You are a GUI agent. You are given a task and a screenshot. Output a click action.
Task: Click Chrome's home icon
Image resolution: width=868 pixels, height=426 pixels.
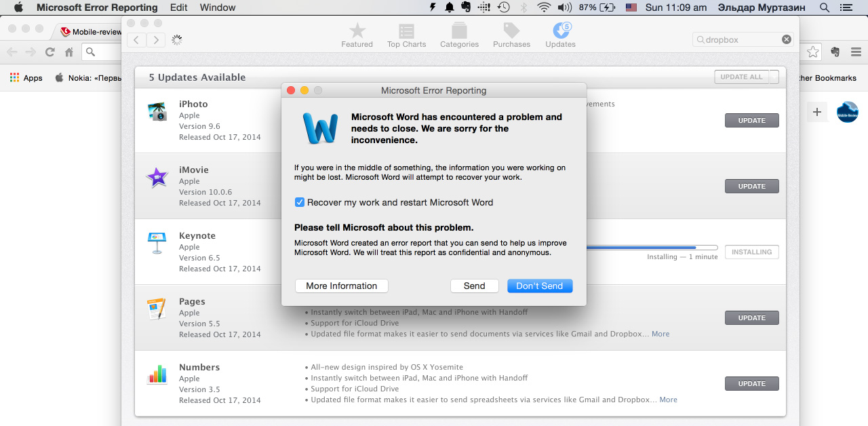69,52
